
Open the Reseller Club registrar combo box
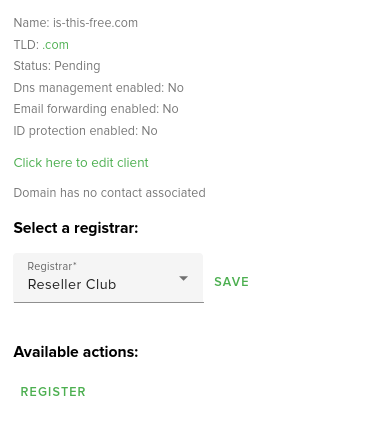[x=108, y=278]
